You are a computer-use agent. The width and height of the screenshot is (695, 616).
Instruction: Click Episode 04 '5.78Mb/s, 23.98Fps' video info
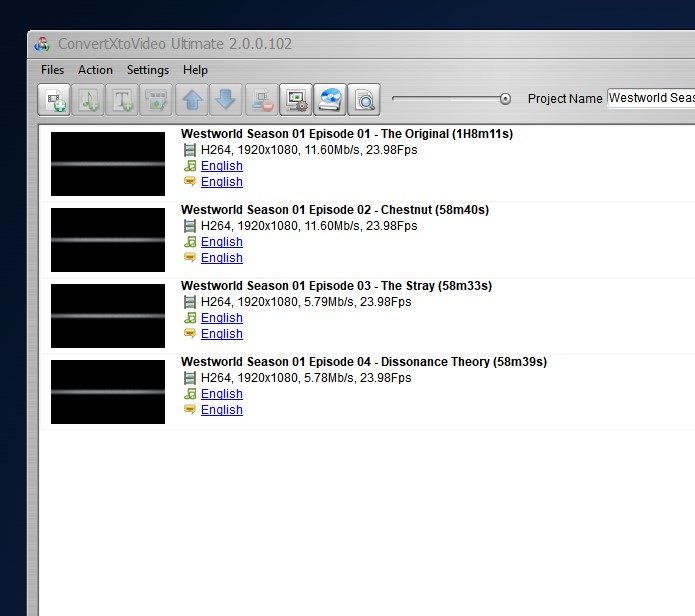tap(358, 378)
